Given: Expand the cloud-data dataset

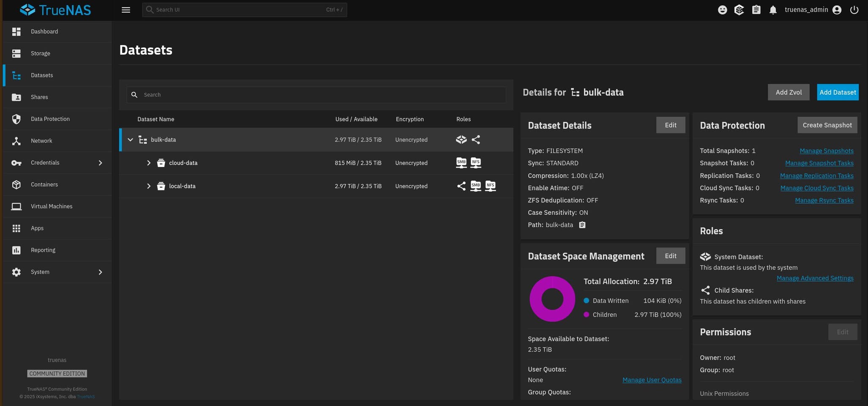Looking at the screenshot, I should click(x=149, y=163).
